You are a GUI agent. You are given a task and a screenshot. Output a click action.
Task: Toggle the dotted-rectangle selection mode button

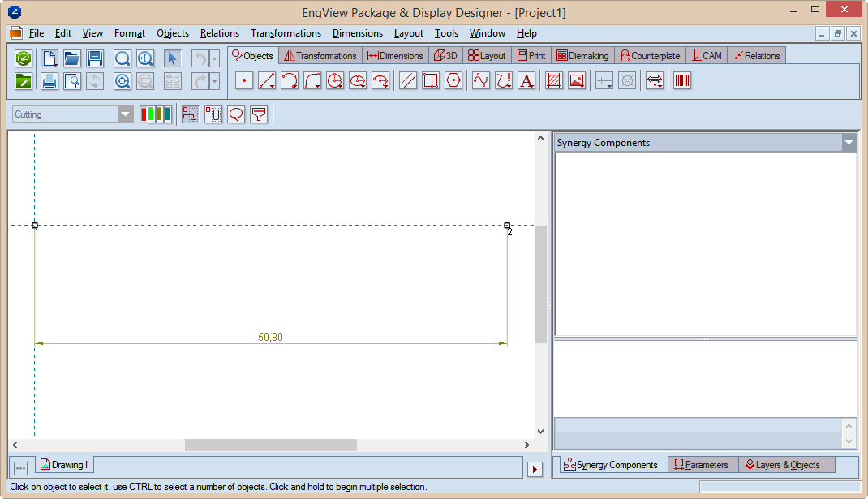[x=213, y=114]
